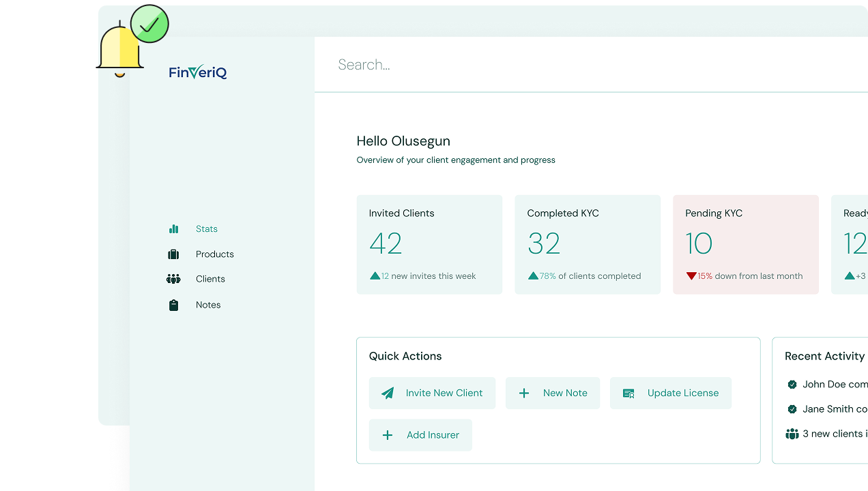Click the license badge icon on Update License
868x491 pixels.
click(x=627, y=393)
